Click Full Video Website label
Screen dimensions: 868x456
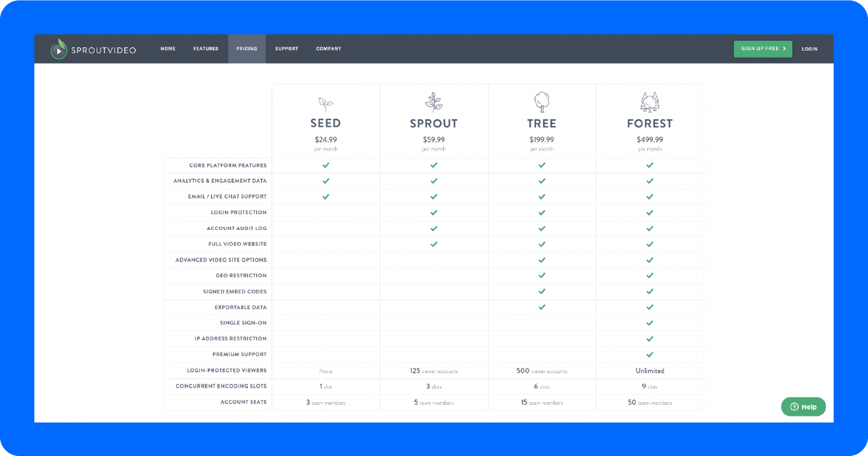click(237, 244)
